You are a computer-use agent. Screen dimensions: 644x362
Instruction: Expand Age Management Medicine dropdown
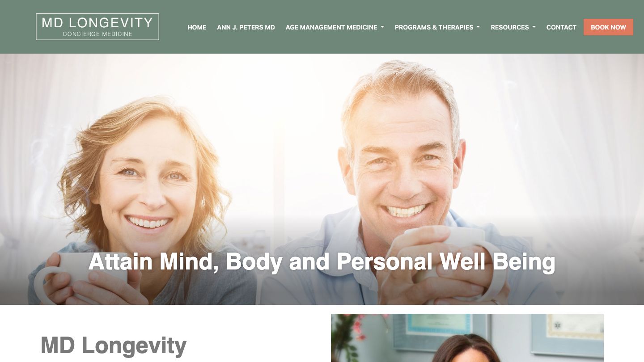tap(335, 27)
